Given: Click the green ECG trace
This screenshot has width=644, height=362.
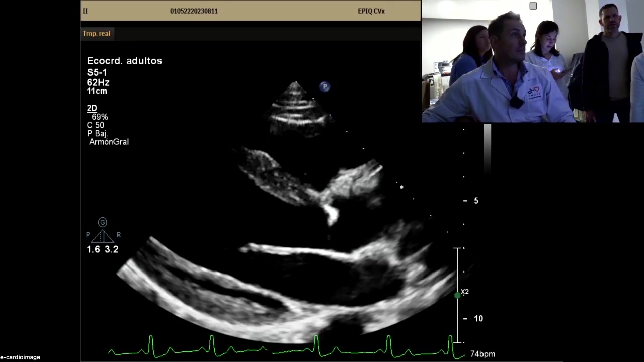Looking at the screenshot, I should pyautogui.click(x=287, y=347).
